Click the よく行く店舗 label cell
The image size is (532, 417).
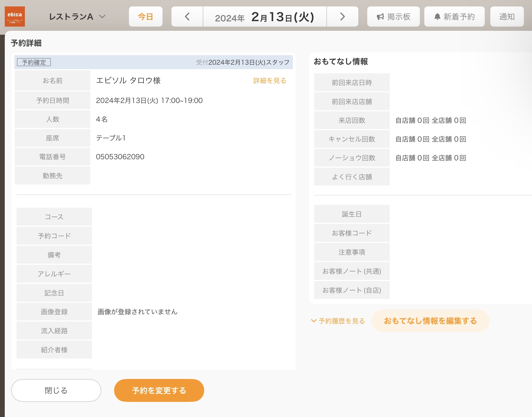(x=352, y=177)
